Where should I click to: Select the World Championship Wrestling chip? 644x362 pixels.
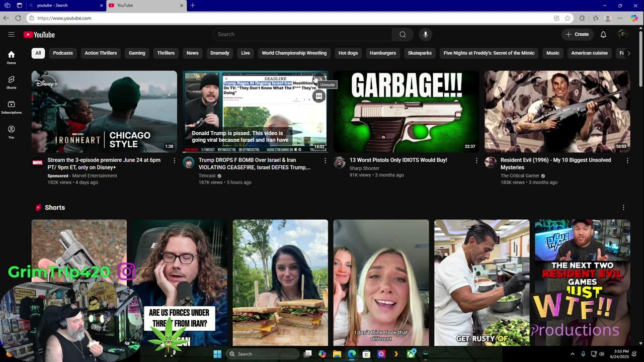tap(294, 53)
